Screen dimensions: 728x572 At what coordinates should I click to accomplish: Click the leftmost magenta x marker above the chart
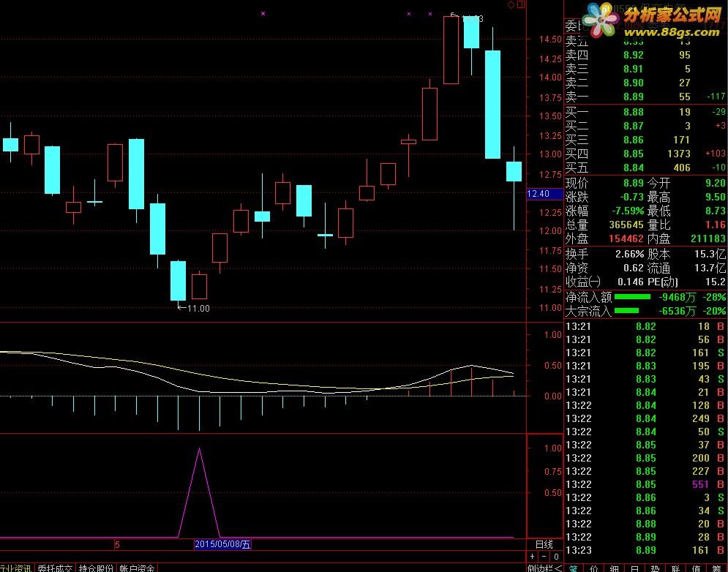tap(263, 13)
